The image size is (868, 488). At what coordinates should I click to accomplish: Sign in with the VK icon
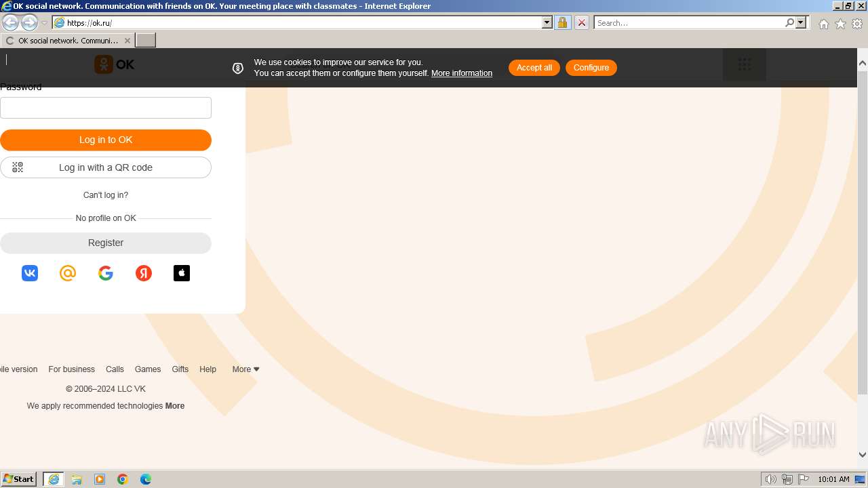pos(30,273)
